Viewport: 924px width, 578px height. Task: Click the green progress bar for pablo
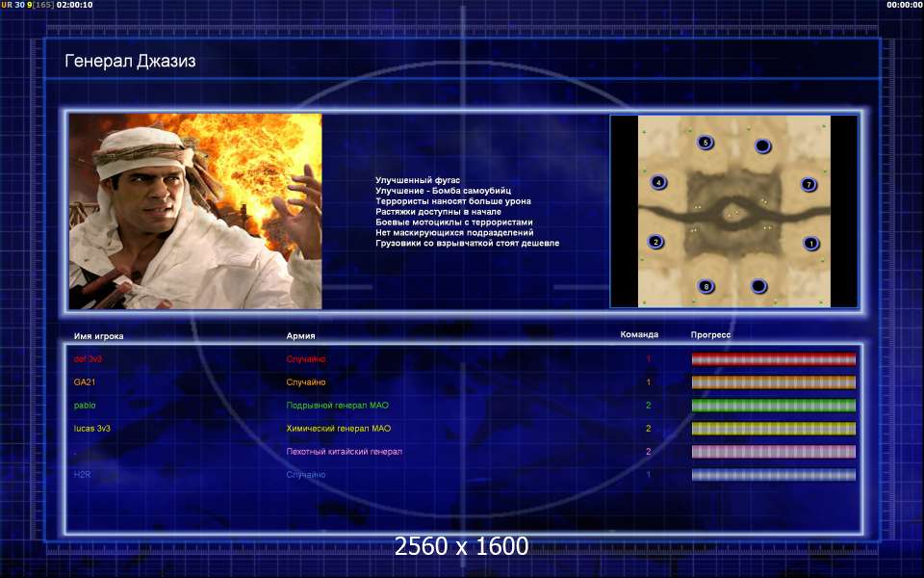pyautogui.click(x=773, y=406)
